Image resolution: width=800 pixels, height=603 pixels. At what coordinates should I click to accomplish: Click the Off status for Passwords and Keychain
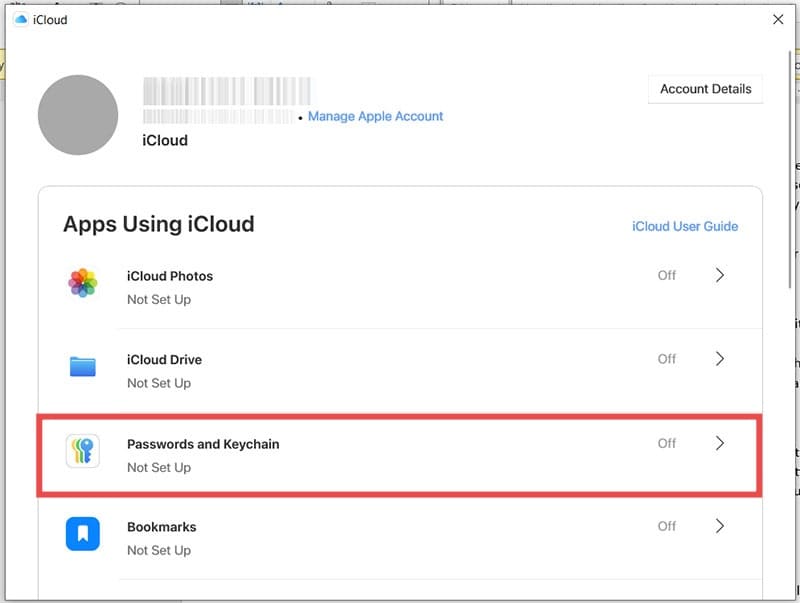[667, 443]
